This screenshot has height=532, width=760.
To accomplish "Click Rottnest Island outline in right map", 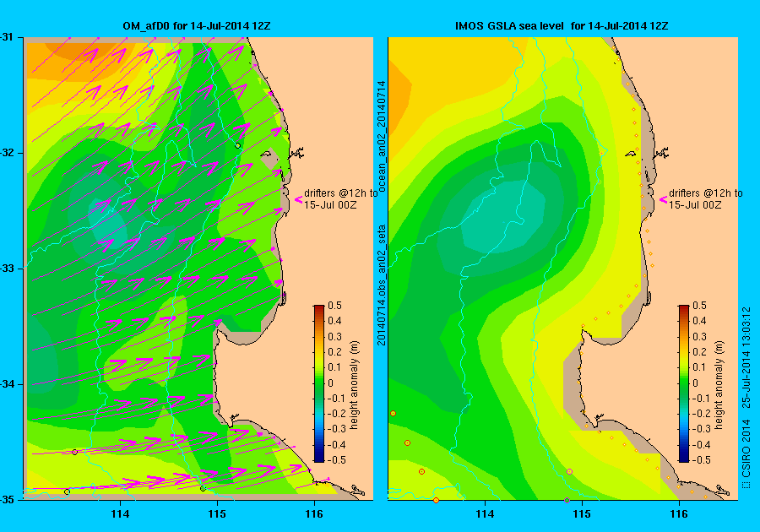I will pyautogui.click(x=630, y=155).
